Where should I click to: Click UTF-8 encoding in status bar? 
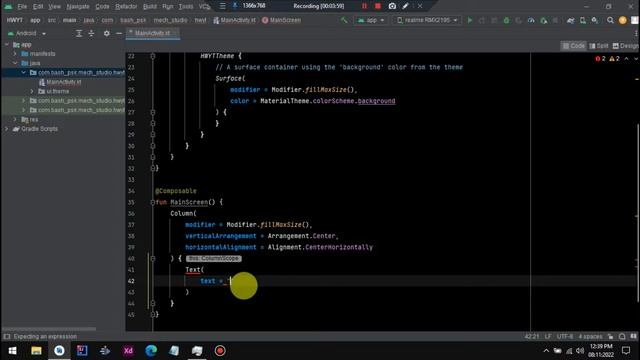tap(565, 336)
